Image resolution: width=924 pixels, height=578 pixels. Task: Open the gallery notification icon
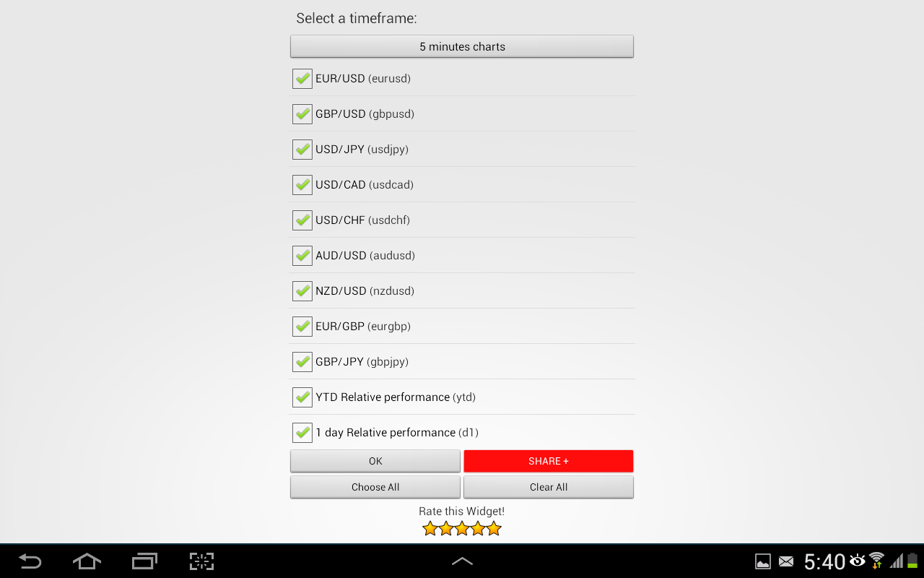click(763, 561)
